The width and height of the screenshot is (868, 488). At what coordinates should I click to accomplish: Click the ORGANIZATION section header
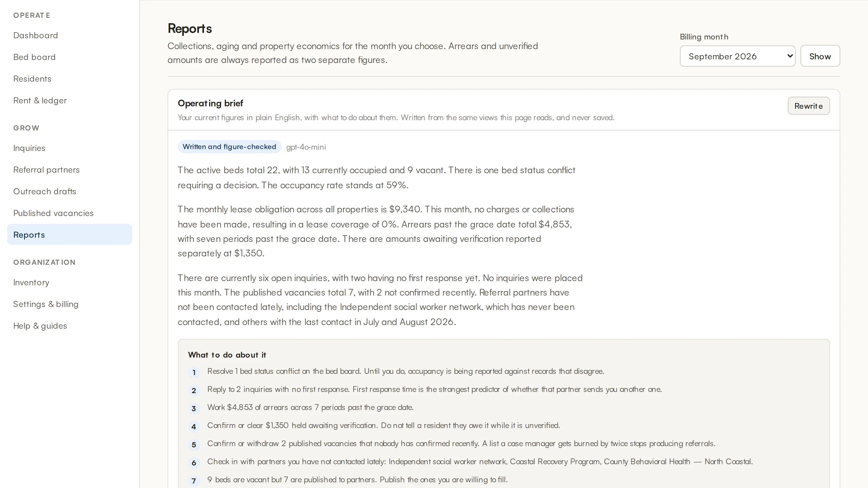pos(45,262)
